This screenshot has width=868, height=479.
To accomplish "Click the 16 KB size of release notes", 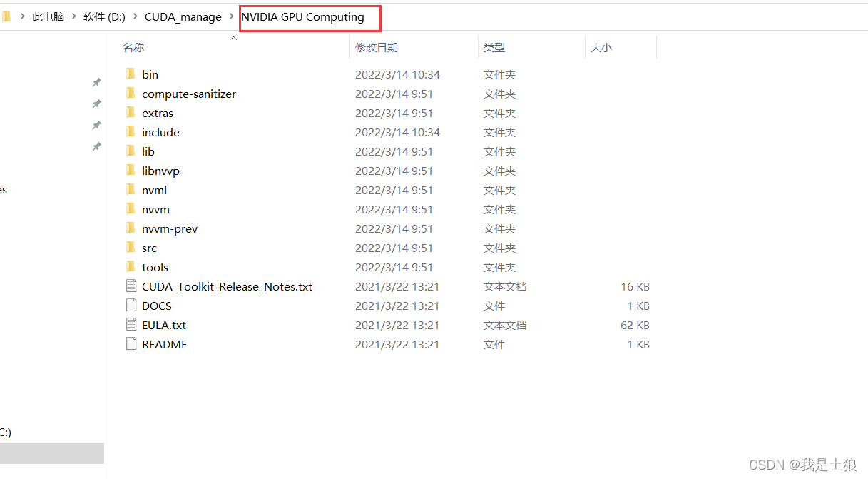I will (635, 286).
